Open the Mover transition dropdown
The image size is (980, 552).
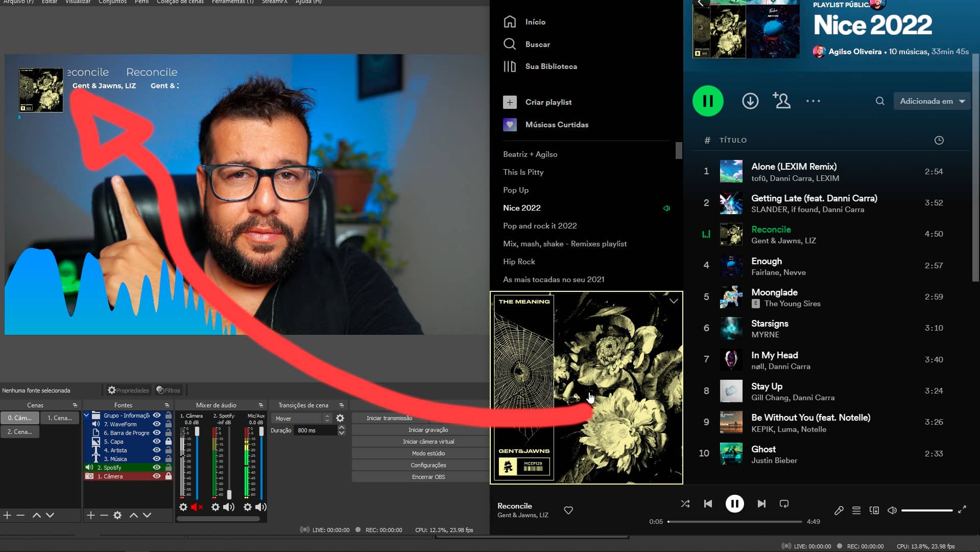301,418
